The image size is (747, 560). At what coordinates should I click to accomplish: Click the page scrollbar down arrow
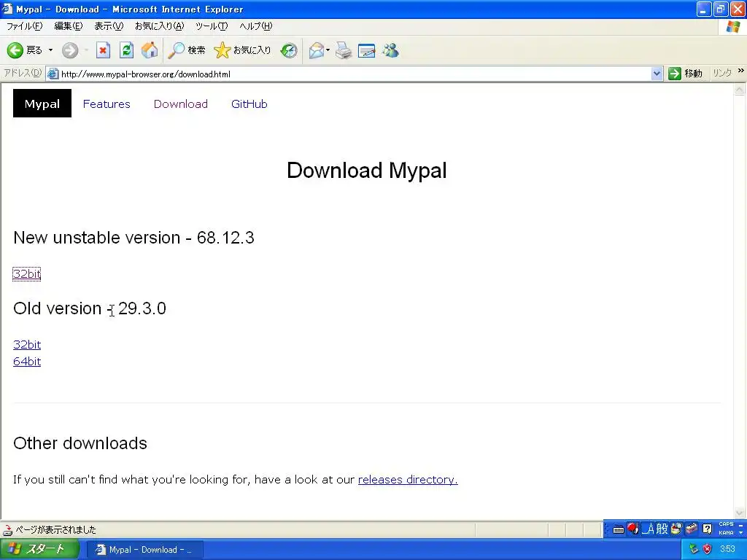coord(740,513)
